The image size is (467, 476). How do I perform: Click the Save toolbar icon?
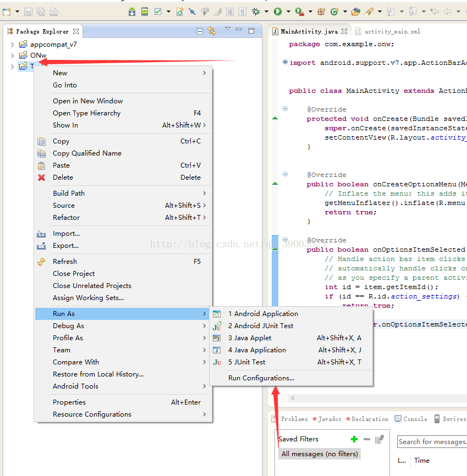click(28, 12)
